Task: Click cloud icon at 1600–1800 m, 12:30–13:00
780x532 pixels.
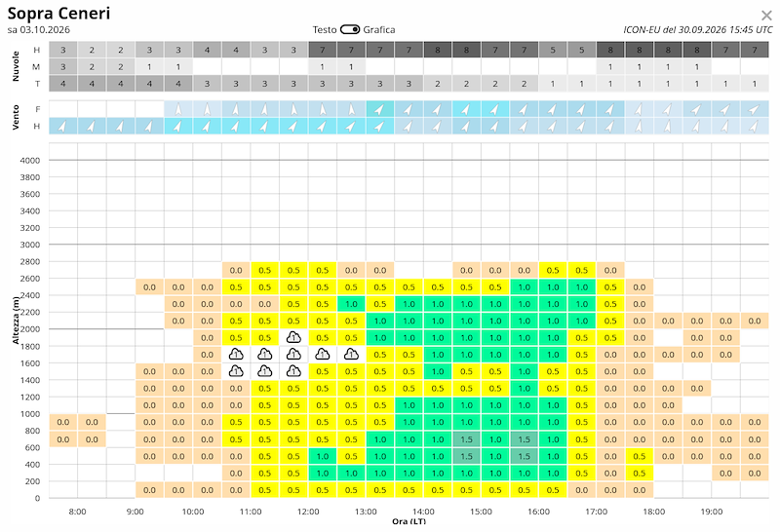Action: 351,355
